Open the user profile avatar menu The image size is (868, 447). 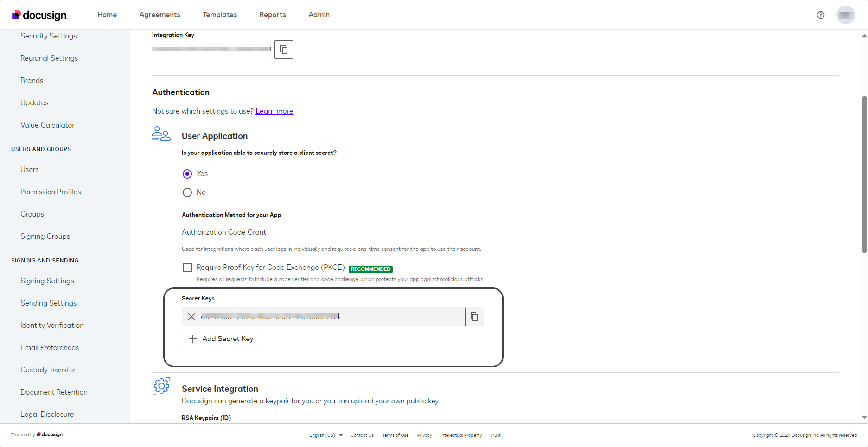tap(846, 15)
